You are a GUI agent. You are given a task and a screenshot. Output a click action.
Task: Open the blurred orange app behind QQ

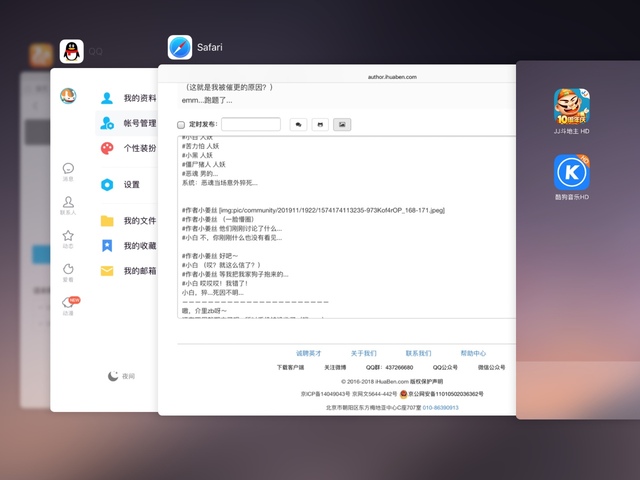(x=41, y=55)
